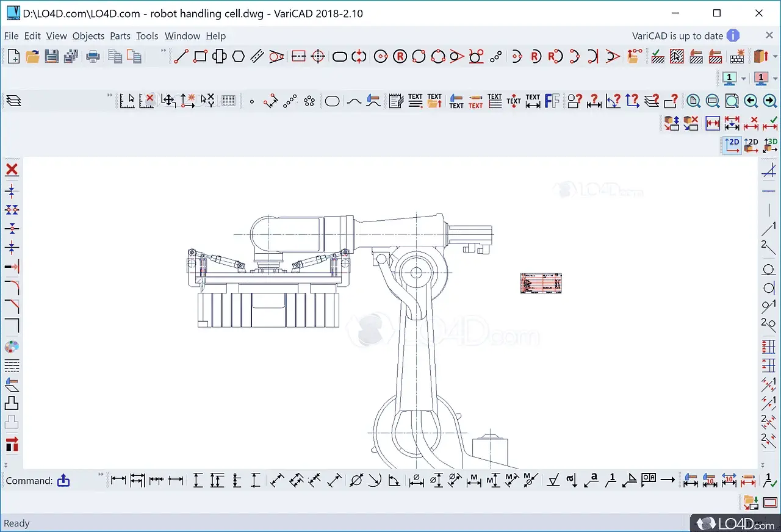Open the Window menu

182,36
